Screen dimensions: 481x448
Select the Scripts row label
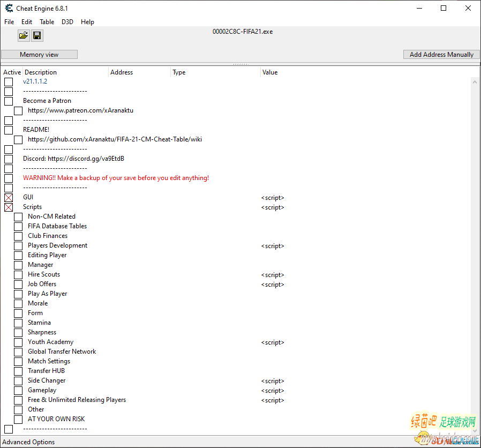click(32, 207)
